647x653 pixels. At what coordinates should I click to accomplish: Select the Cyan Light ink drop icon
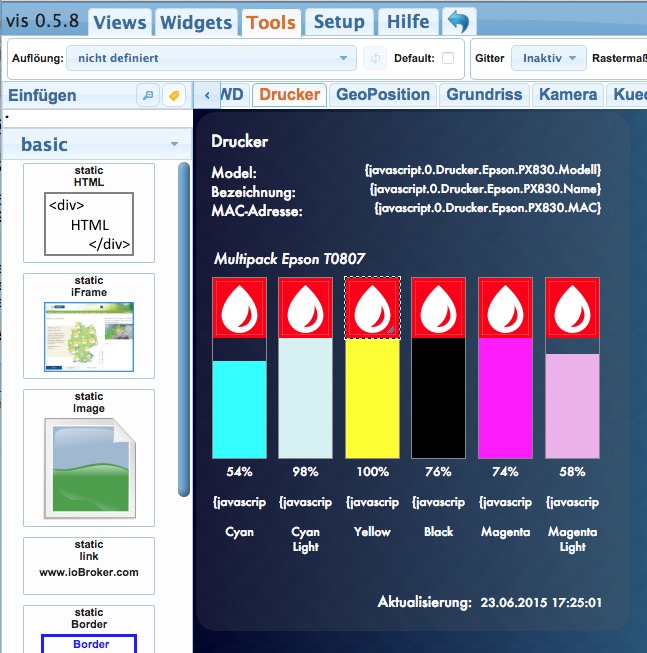pos(306,308)
